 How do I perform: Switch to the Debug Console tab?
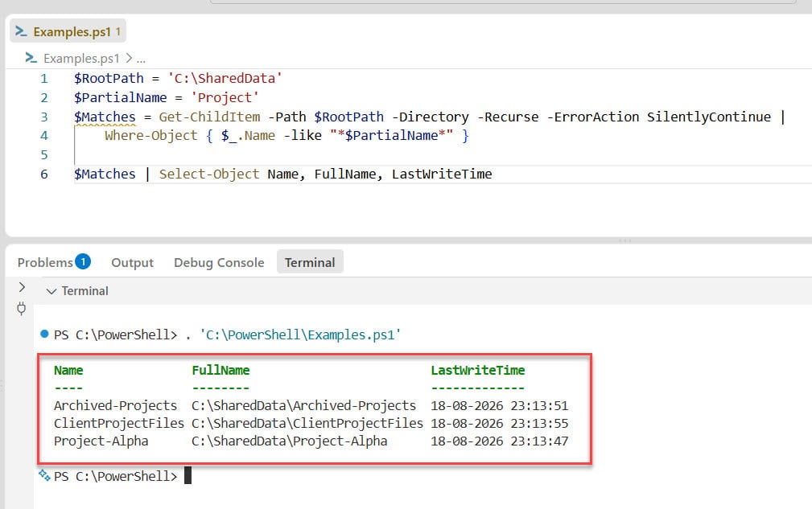[x=219, y=263]
